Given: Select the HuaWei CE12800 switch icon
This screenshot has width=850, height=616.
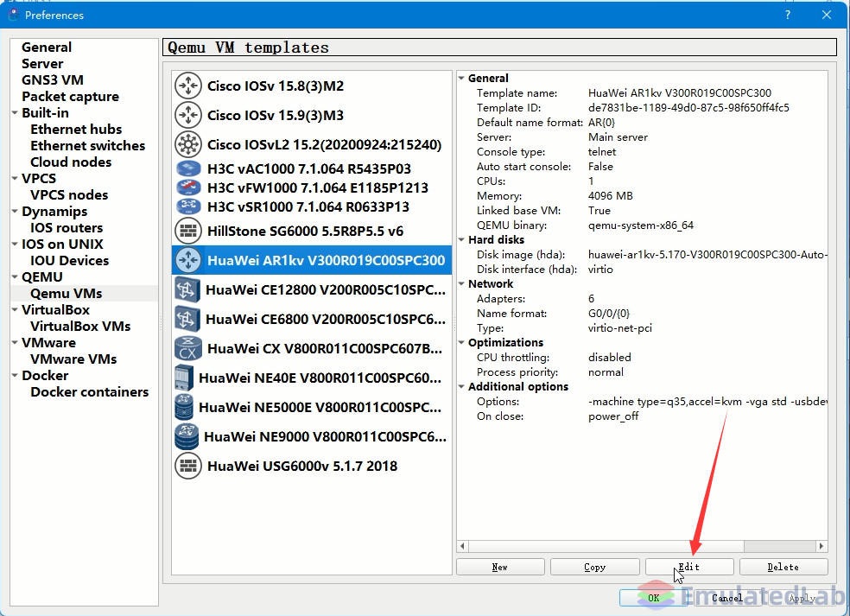Looking at the screenshot, I should click(x=187, y=289).
